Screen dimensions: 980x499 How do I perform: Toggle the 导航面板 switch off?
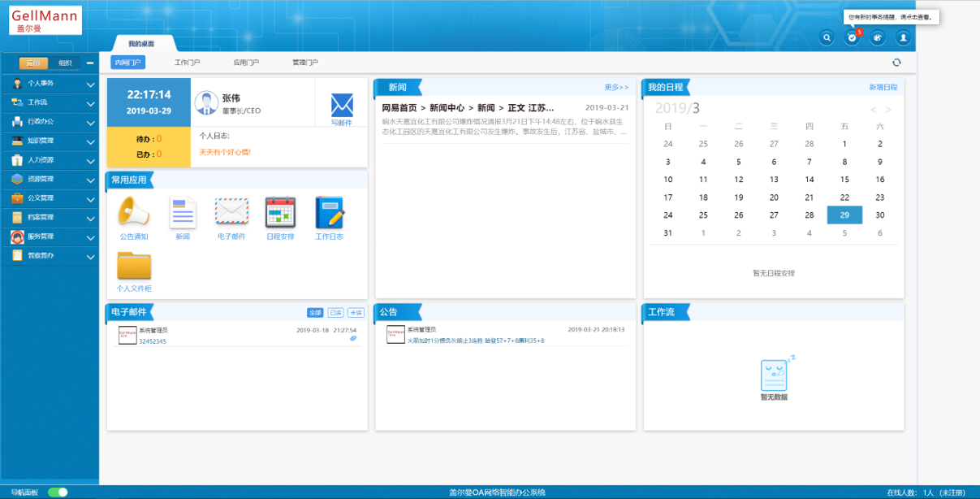[x=58, y=492]
